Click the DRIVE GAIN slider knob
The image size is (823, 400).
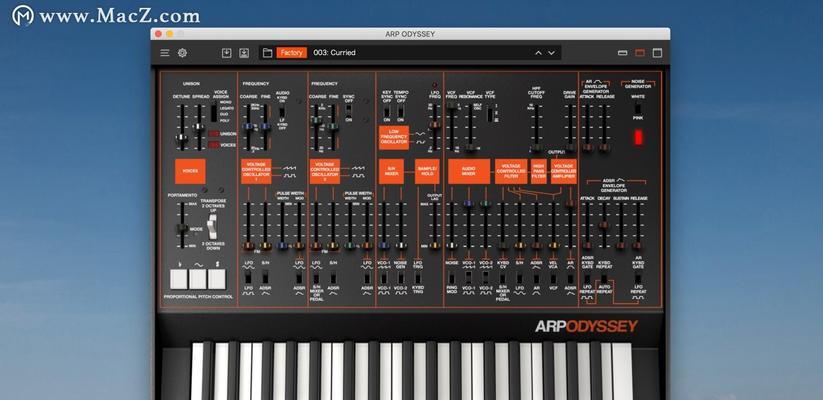570,148
